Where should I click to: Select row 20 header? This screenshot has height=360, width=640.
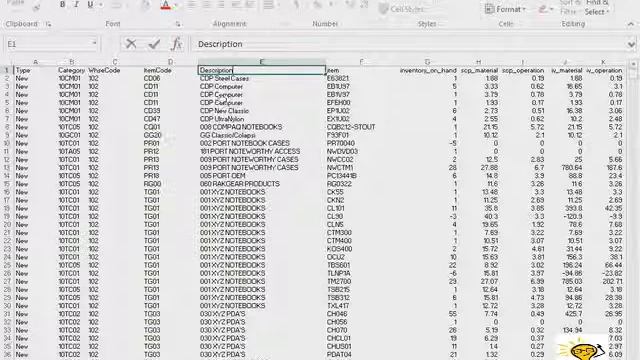click(x=7, y=224)
